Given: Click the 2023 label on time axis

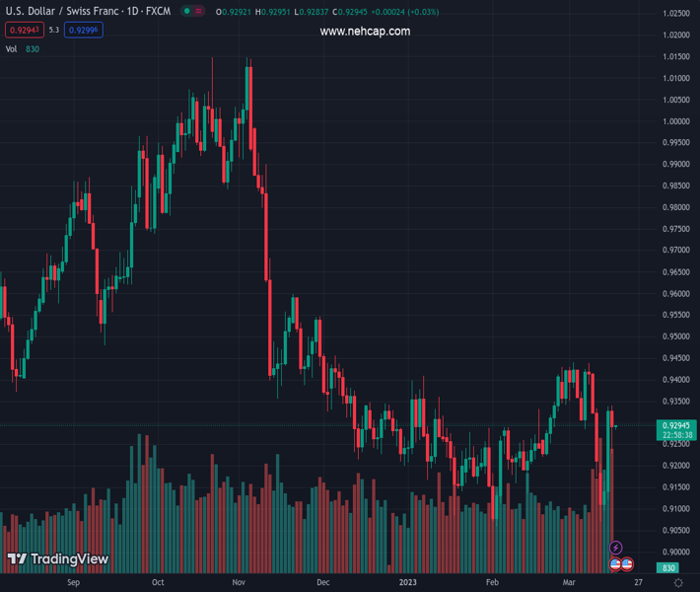Looking at the screenshot, I should 407,582.
